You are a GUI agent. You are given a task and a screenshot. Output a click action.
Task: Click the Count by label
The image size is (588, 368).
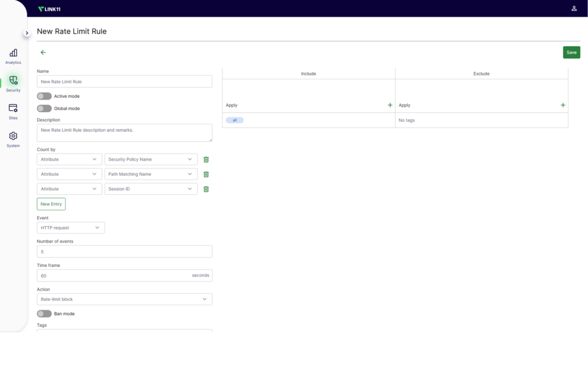[x=46, y=149]
